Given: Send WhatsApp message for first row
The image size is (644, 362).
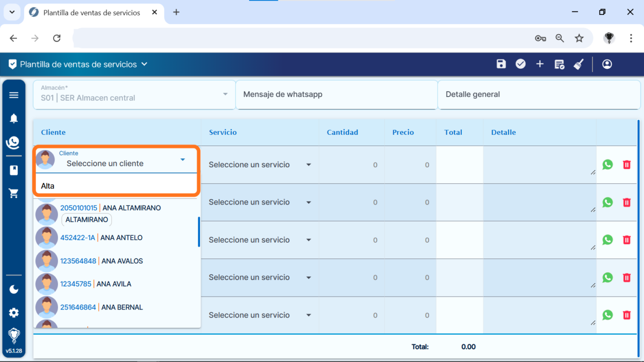Looking at the screenshot, I should [607, 165].
